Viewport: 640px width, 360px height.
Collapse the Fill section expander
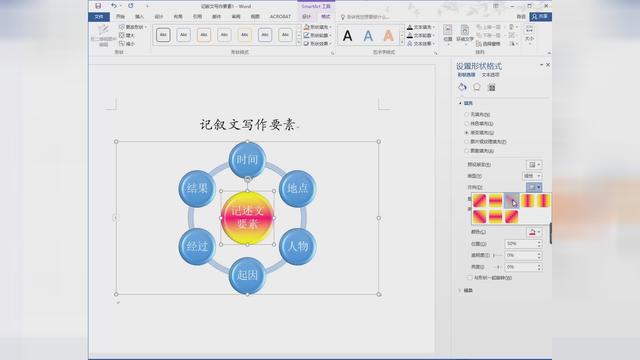(x=460, y=103)
